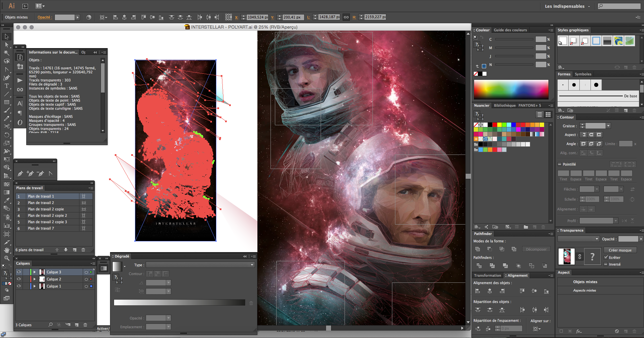
Task: Select the Rotate tool
Action: pos(6,135)
